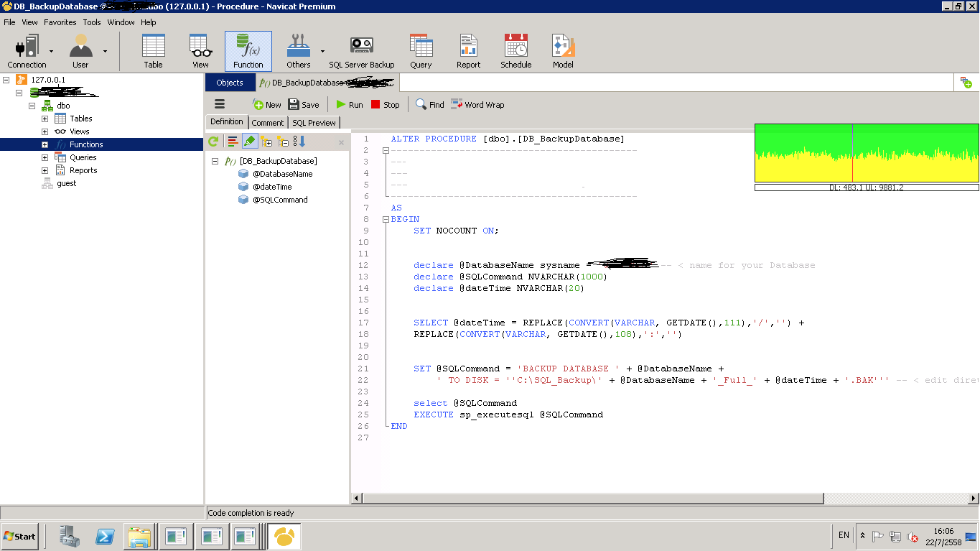Click the bandwidth monitor graph overlay

pos(867,153)
